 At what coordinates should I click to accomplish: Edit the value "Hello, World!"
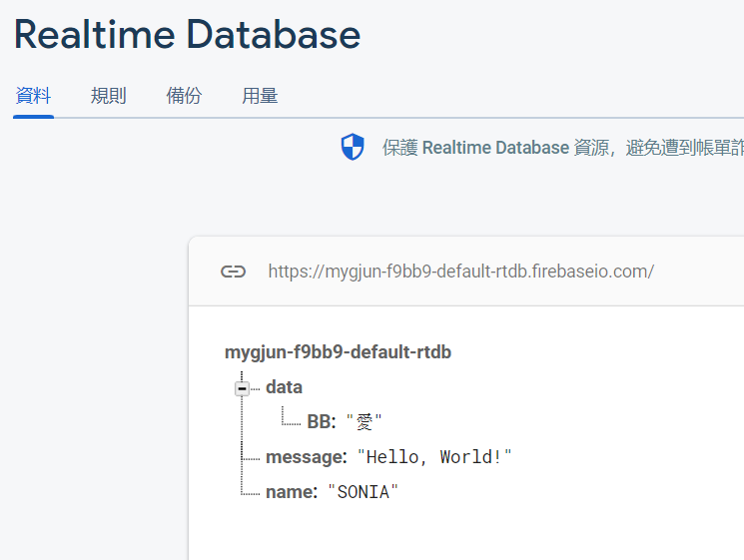coord(434,457)
